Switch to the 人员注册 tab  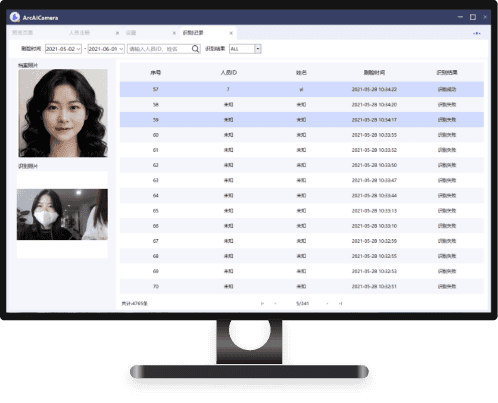(79, 33)
